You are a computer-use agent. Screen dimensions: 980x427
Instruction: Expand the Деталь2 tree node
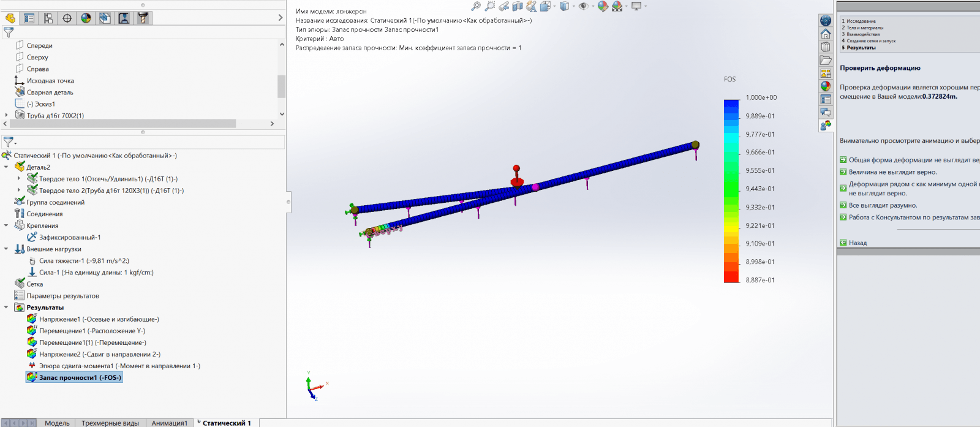(x=7, y=167)
